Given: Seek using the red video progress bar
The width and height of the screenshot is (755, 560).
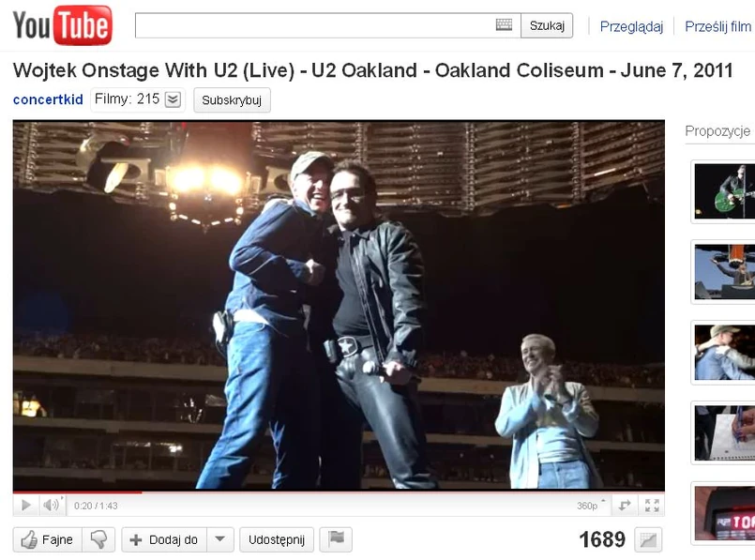Looking at the screenshot, I should (339, 492).
